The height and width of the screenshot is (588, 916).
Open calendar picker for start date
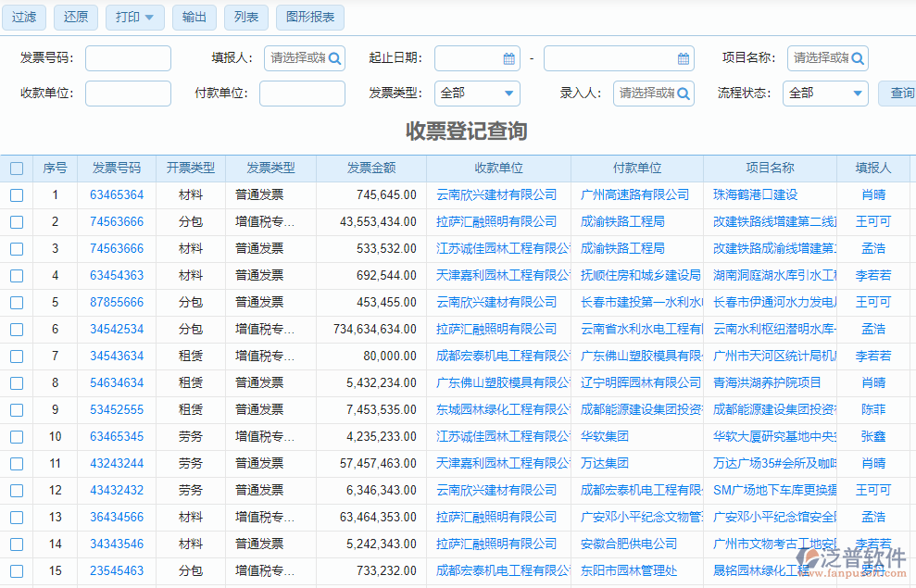tap(508, 57)
